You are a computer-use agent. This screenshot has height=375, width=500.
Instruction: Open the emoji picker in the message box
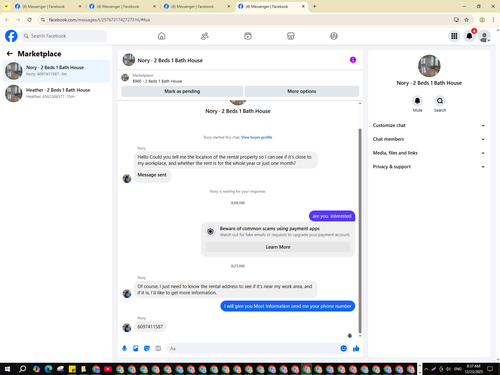(343, 348)
